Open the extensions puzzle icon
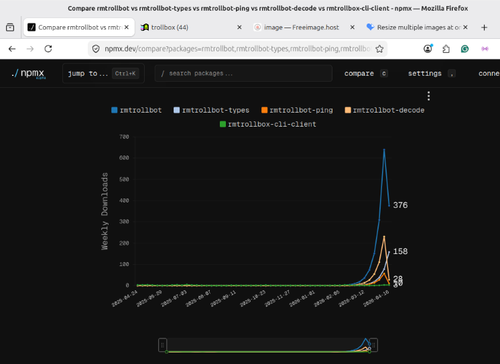The width and height of the screenshot is (500, 364). pyautogui.click(x=446, y=49)
